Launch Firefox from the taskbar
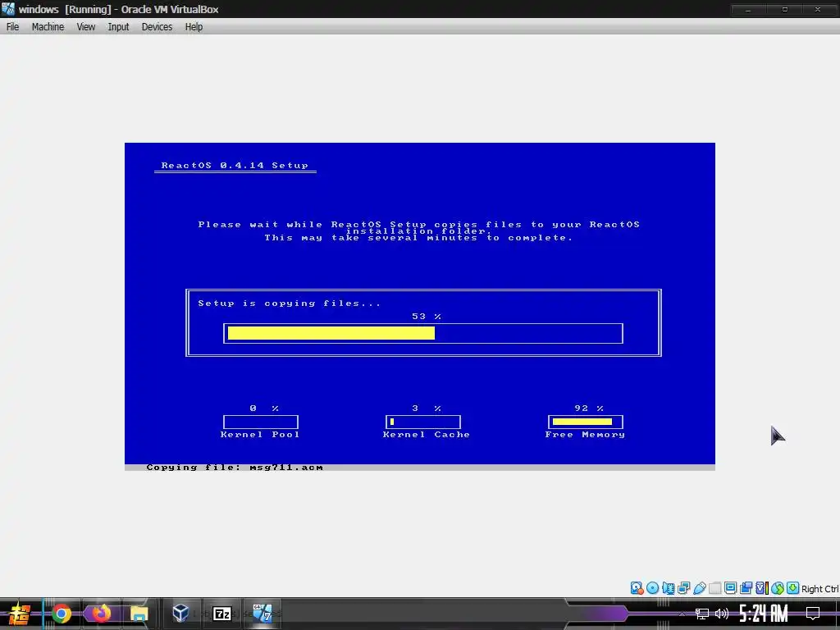The width and height of the screenshot is (840, 630). [x=101, y=614]
